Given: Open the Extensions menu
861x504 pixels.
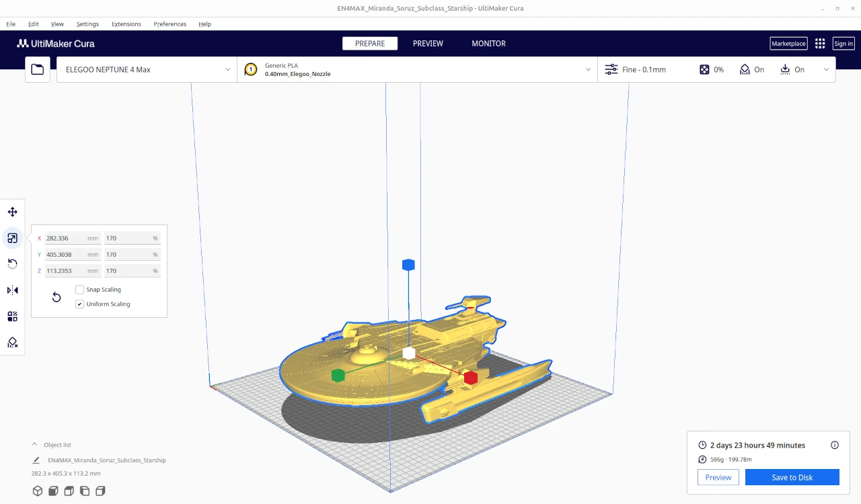Looking at the screenshot, I should [126, 24].
